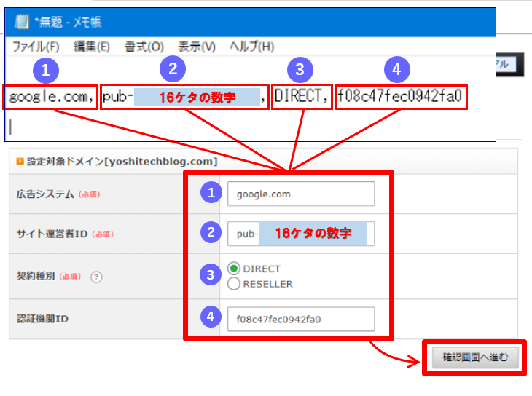Click the 契約種別 label
This screenshot has width=532, height=396.
(x=36, y=276)
